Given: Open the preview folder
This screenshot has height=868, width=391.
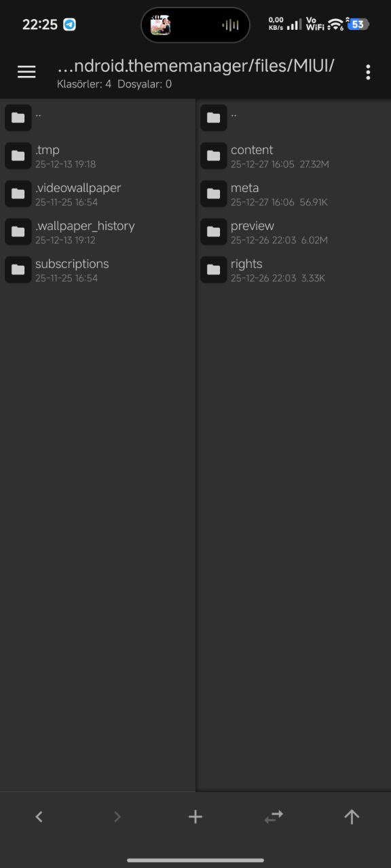Looking at the screenshot, I should (x=294, y=231).
